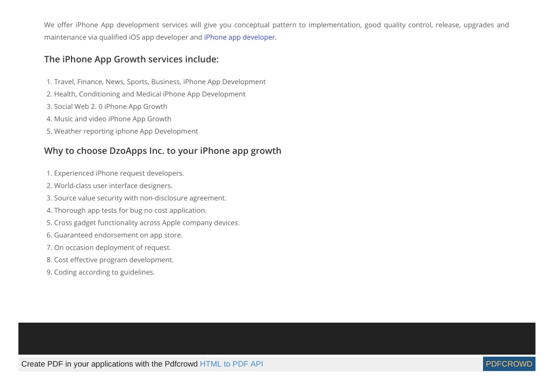
Task: Click 'Health, Conditioning and Medical iPhone App Development'
Action: click(149, 94)
